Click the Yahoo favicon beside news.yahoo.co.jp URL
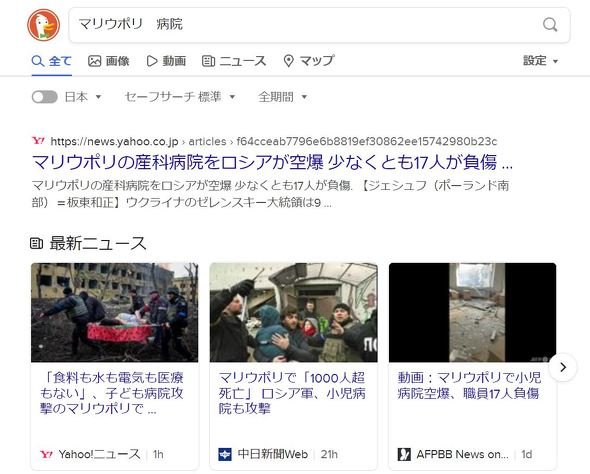The image size is (590, 474). click(x=38, y=141)
